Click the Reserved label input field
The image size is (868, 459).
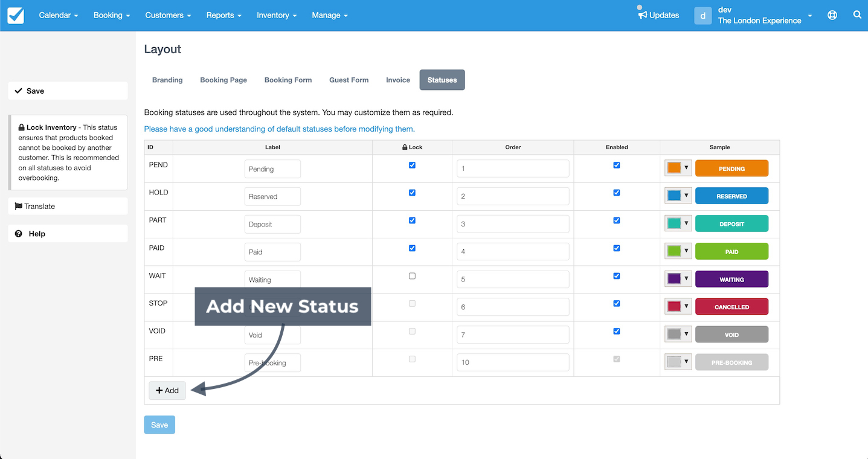tap(272, 196)
